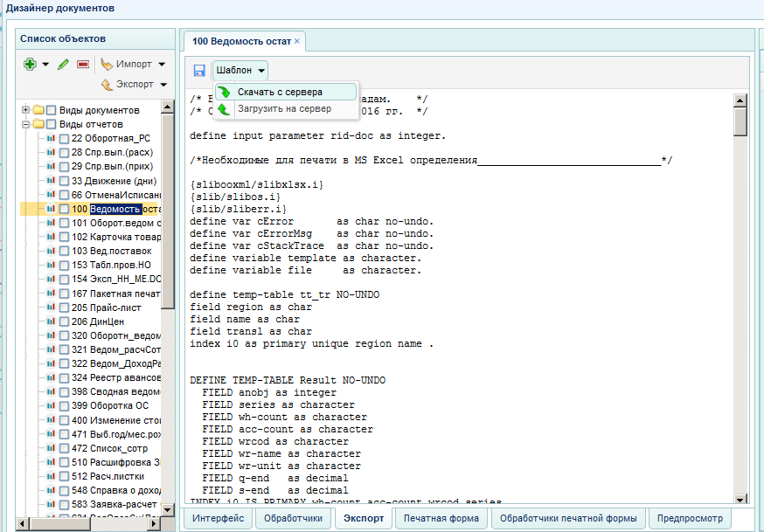The height and width of the screenshot is (532, 764).
Task: Click report icon of 103 Вед.поставок
Action: point(51,252)
